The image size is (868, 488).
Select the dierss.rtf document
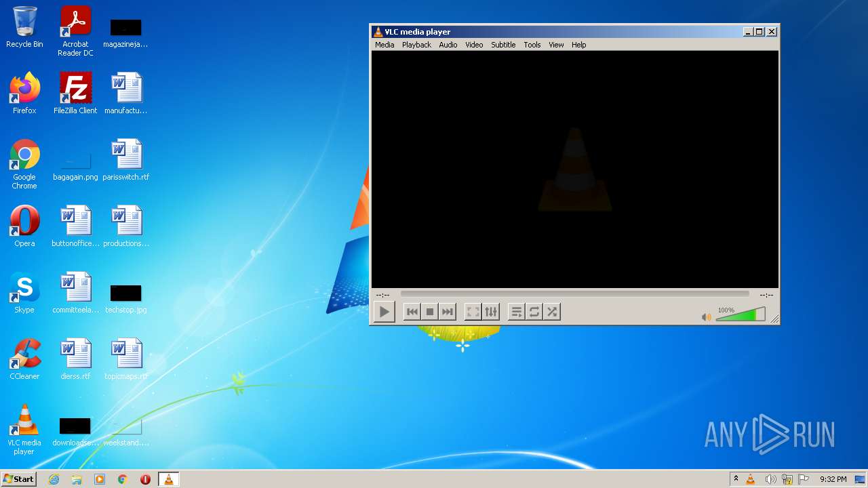point(75,359)
